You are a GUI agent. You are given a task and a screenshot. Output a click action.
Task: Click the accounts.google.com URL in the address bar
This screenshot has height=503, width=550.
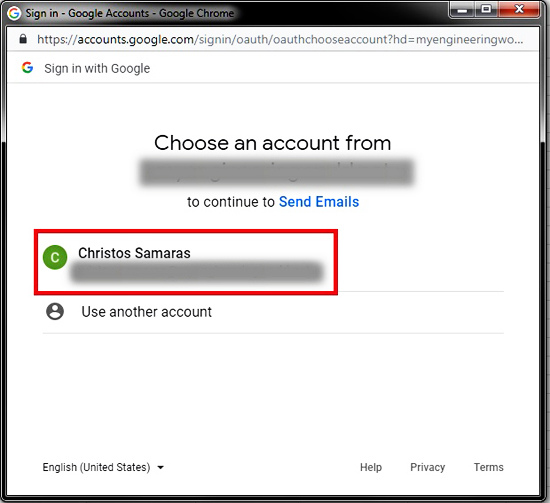280,39
